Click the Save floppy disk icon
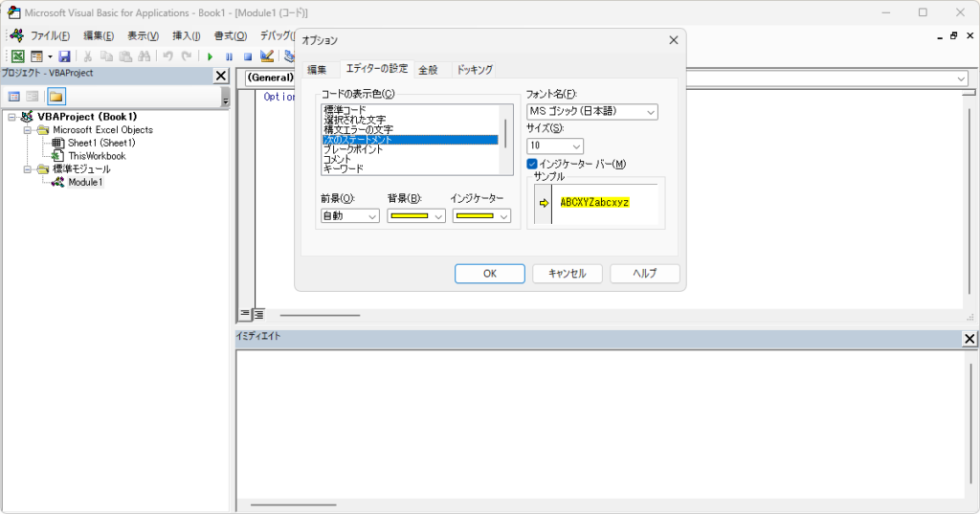 click(x=64, y=56)
